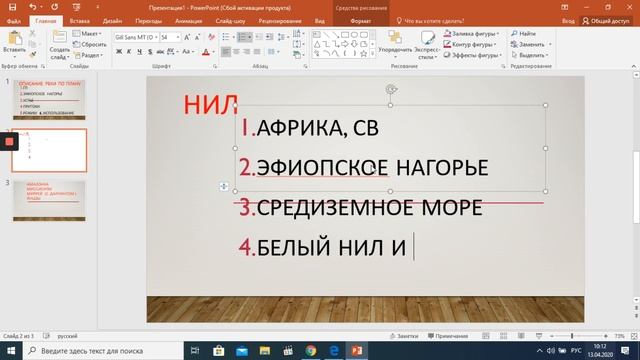Click the Format Painter brush icon
The image size is (640, 360).
click(x=33, y=54)
